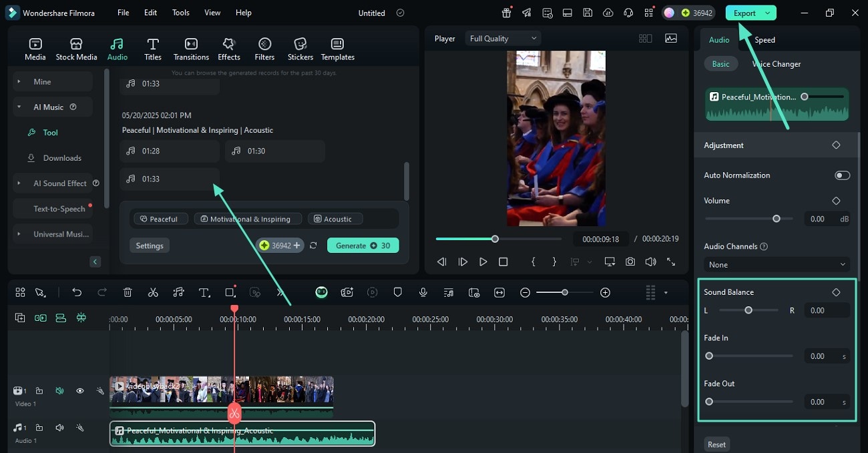Switch to the Speed panel tab
868x453 pixels.
[x=765, y=40]
